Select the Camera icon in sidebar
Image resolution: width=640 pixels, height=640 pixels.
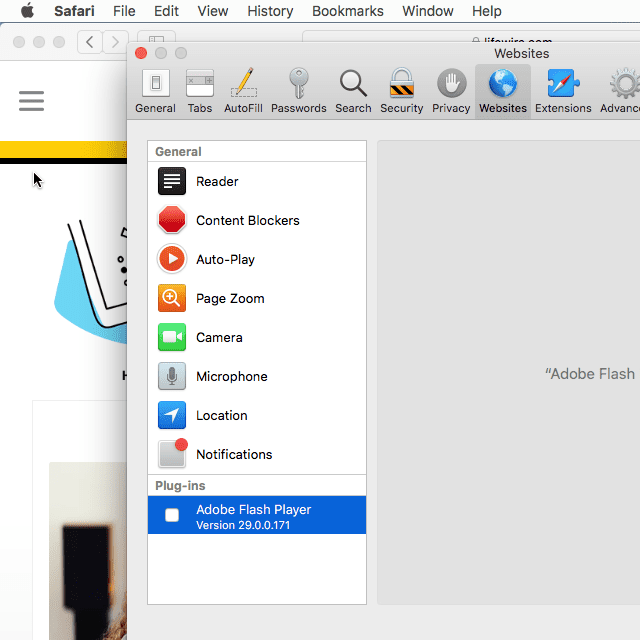tap(172, 337)
